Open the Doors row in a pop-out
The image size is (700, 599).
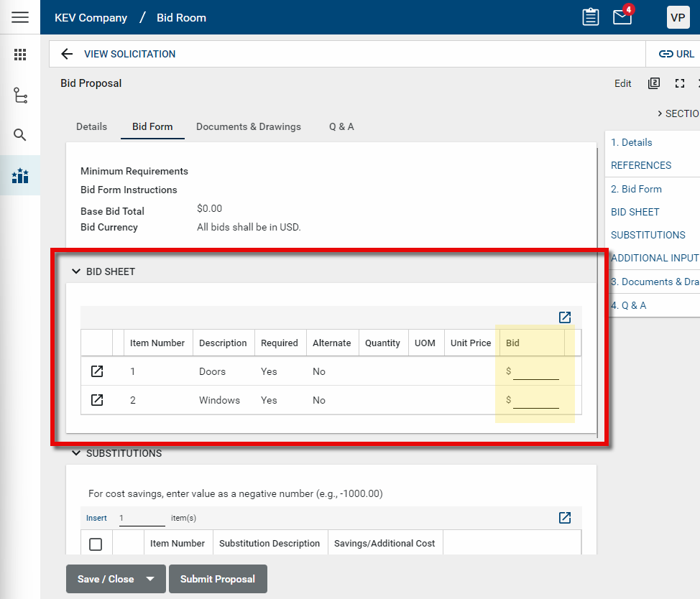[x=97, y=371]
